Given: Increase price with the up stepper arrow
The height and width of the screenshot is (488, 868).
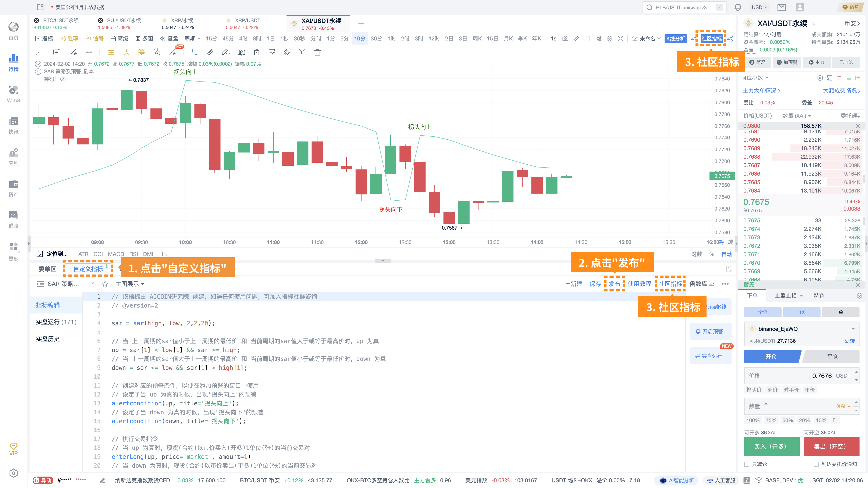Looking at the screenshot, I should click(856, 372).
